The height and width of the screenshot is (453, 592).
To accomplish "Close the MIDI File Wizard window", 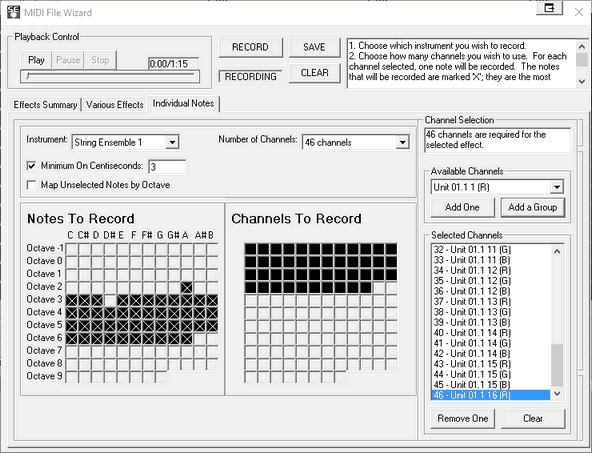I will pyautogui.click(x=579, y=12).
